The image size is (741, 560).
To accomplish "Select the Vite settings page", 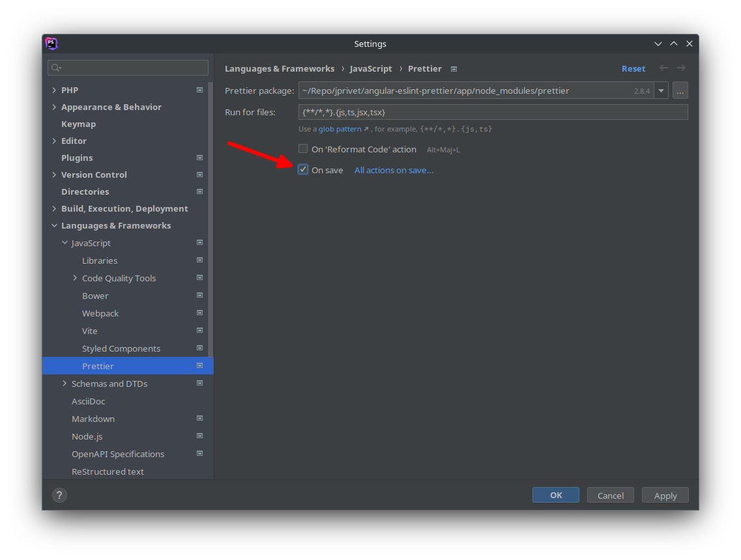I will (90, 331).
